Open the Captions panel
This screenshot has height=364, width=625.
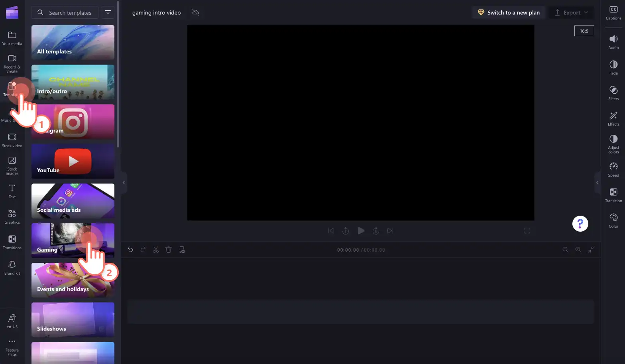point(613,13)
